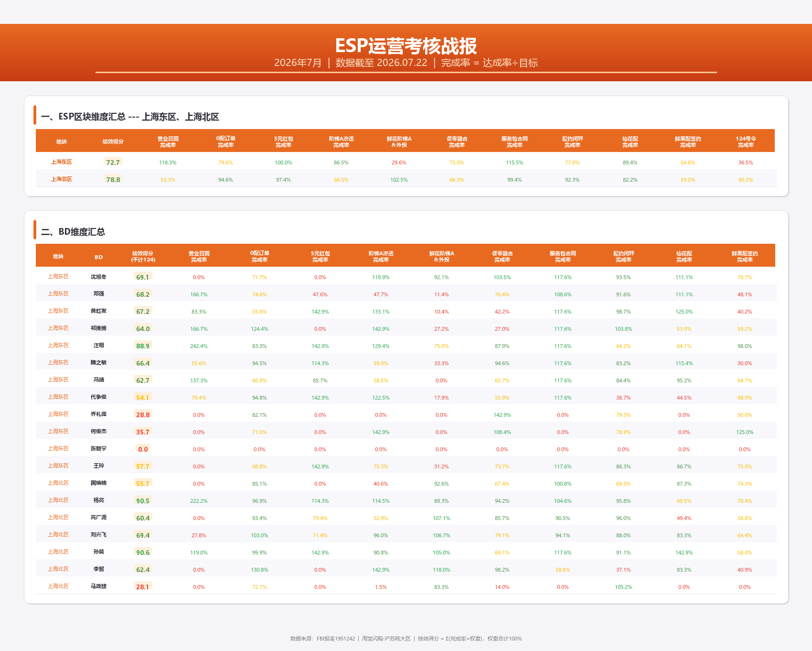This screenshot has width=812, height=651.
Task: Click the 107.1% value in 高广源 row
Action: point(441,518)
